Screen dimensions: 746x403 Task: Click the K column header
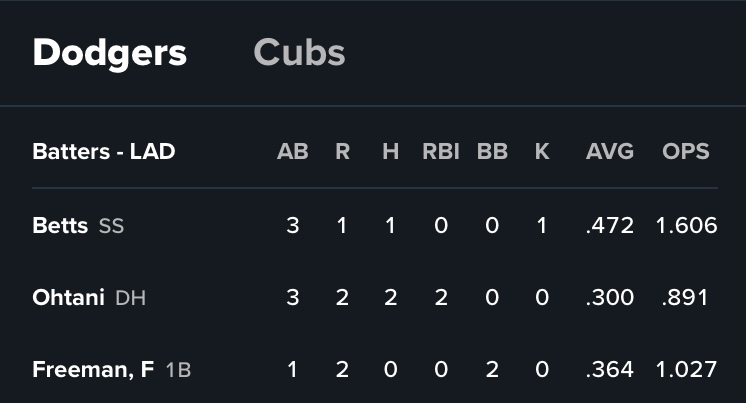tap(542, 151)
